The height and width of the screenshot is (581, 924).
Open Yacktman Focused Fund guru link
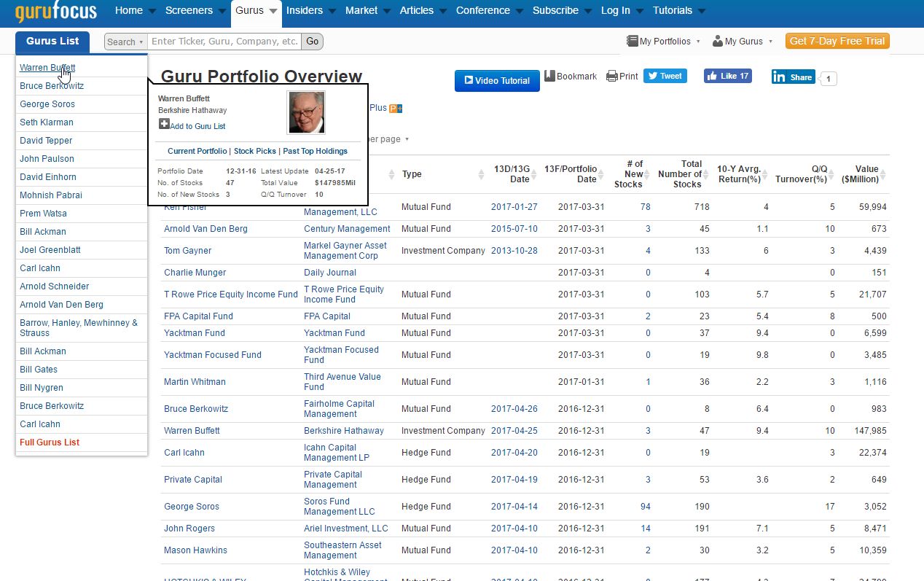[213, 355]
